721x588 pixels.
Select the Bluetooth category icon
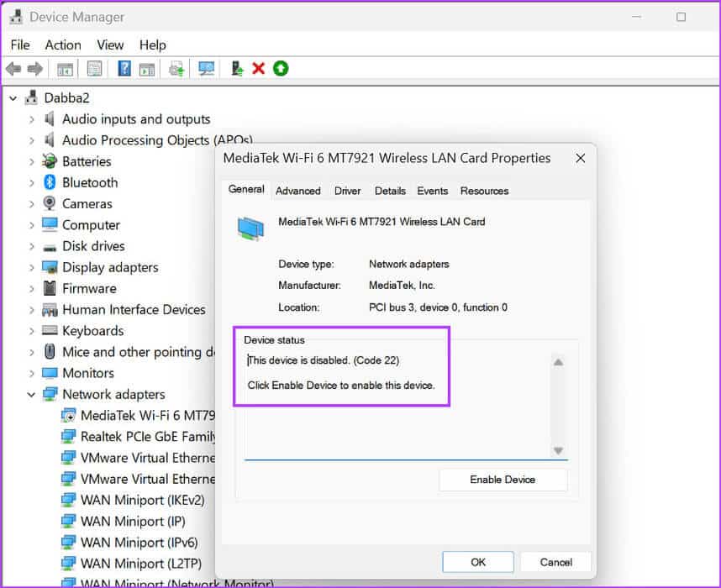coord(50,182)
